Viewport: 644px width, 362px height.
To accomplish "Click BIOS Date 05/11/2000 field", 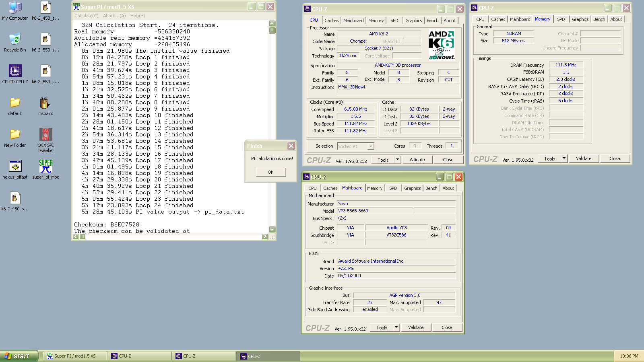I will click(396, 276).
